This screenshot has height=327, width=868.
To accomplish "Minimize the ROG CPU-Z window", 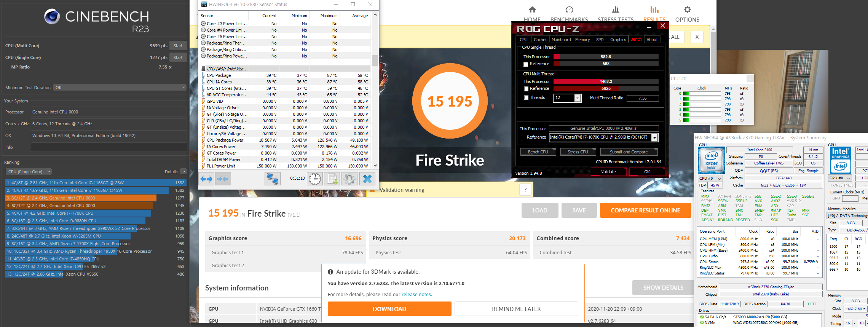I will tap(649, 26).
